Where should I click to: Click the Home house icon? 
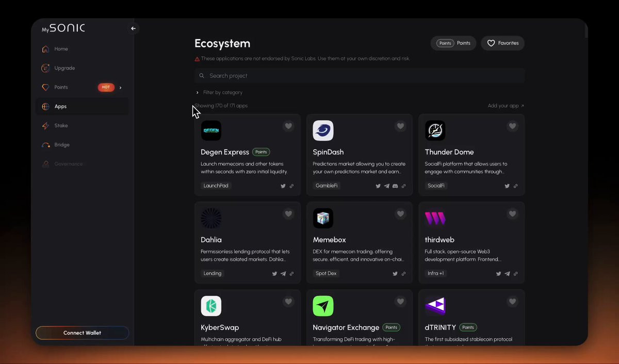click(45, 49)
